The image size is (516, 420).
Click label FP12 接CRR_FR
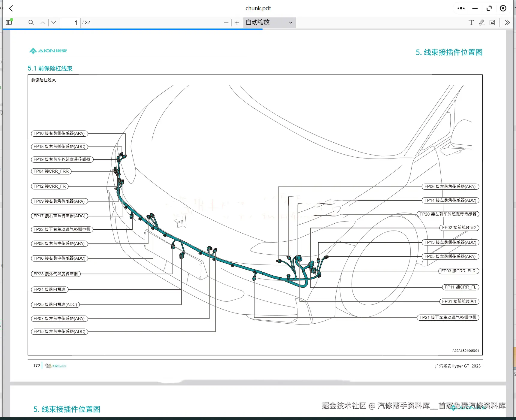click(x=50, y=186)
